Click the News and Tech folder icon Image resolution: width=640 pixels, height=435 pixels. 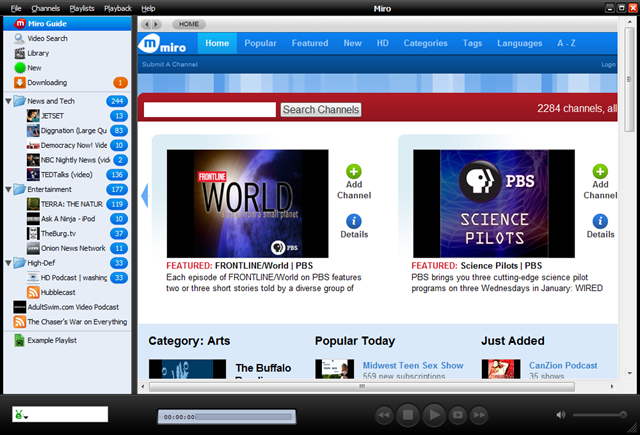point(20,101)
